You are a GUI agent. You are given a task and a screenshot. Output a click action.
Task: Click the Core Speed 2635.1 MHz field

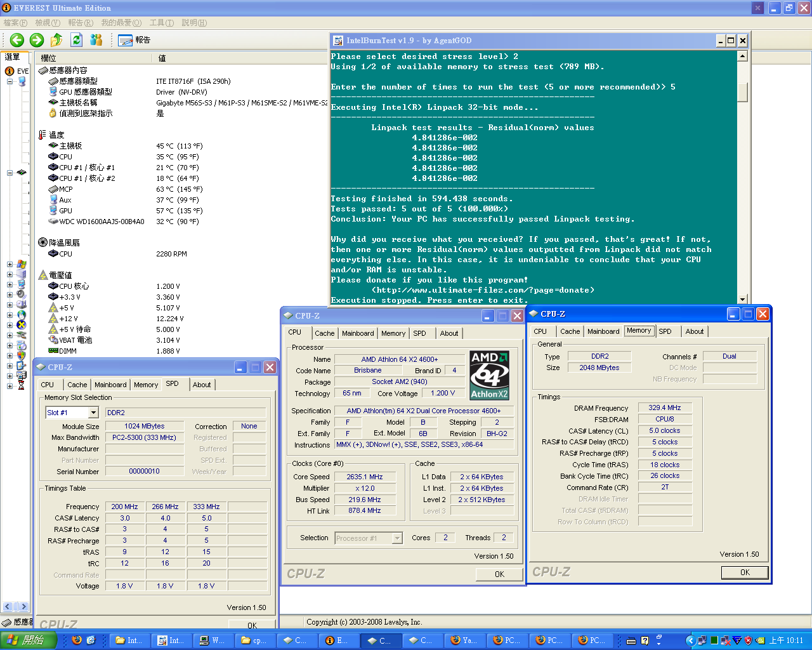(x=365, y=477)
